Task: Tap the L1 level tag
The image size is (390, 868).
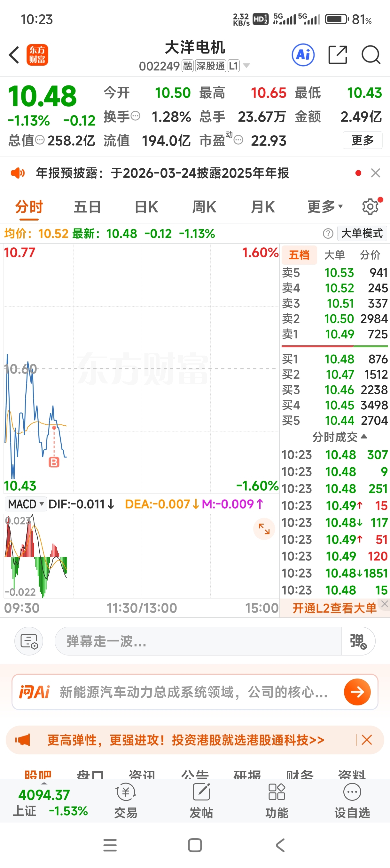Action: pyautogui.click(x=234, y=66)
